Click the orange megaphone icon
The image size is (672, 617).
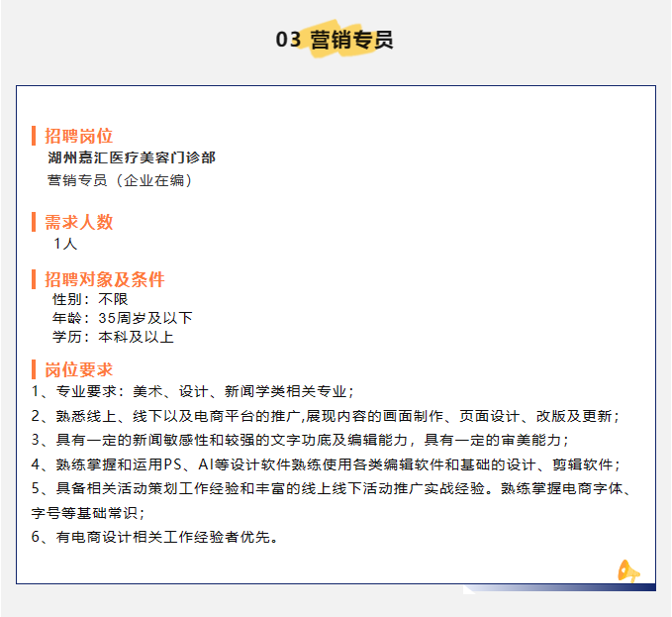tap(628, 571)
